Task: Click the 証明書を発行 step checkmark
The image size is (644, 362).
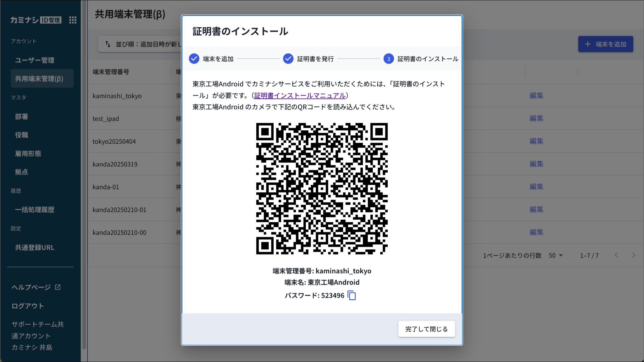Action: [288, 59]
